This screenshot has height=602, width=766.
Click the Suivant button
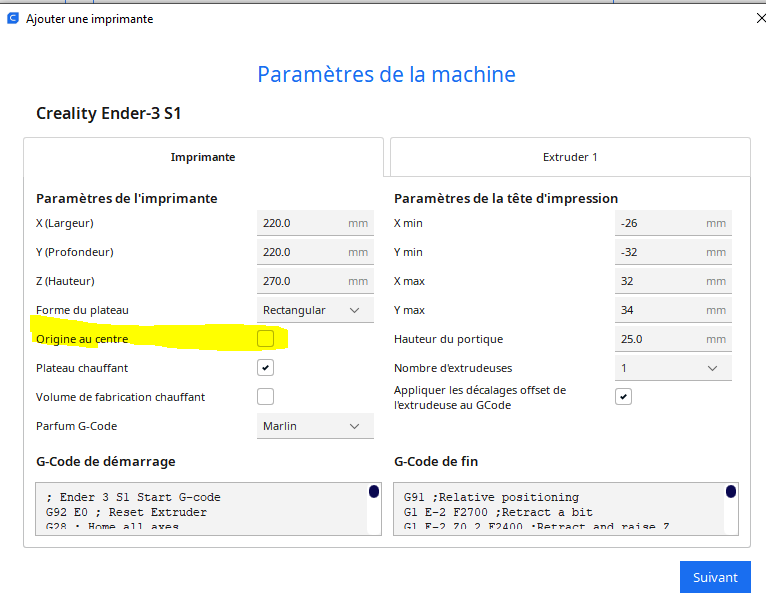715,577
